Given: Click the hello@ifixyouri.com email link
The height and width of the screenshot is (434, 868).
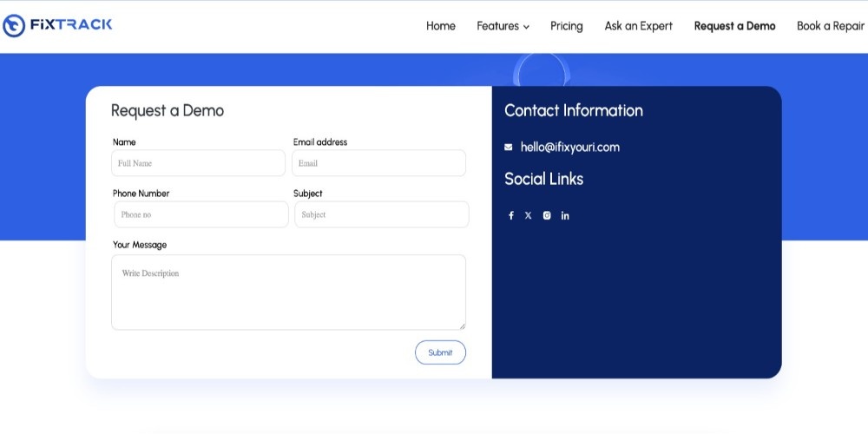Looking at the screenshot, I should tap(570, 148).
